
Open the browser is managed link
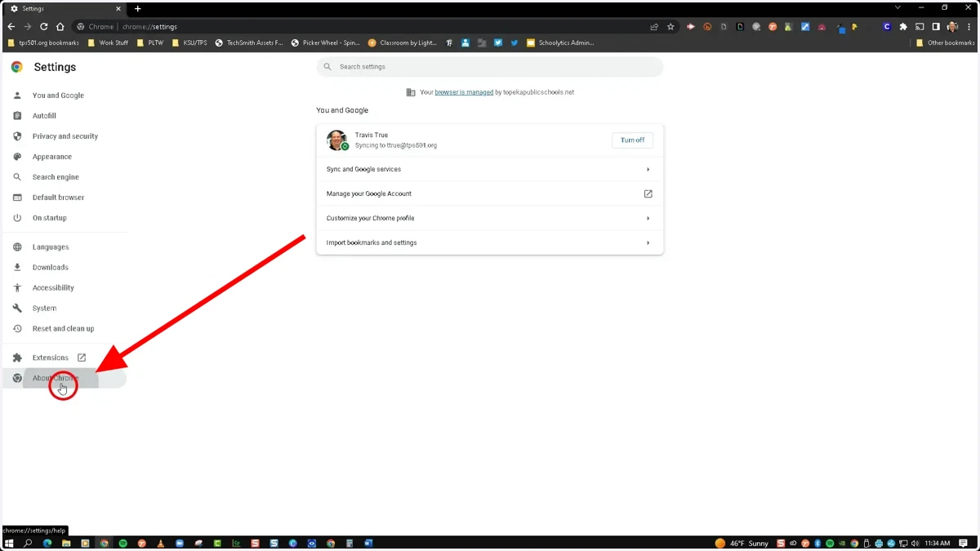click(x=464, y=92)
